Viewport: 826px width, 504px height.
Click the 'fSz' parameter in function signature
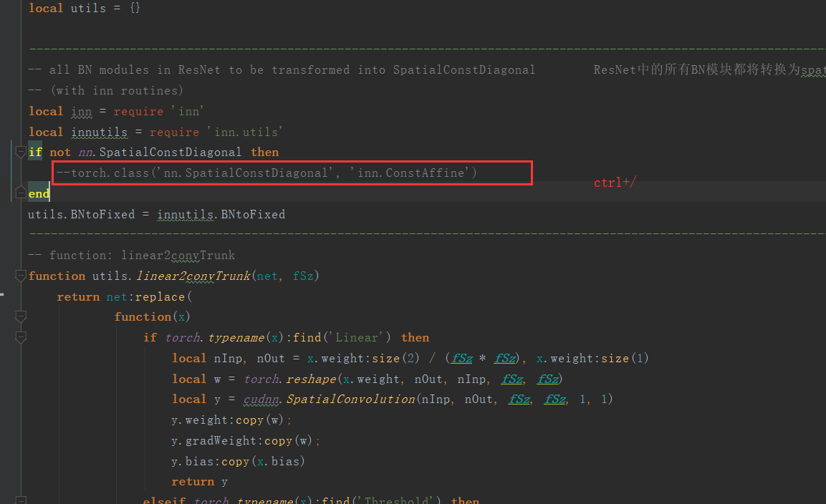coord(303,276)
